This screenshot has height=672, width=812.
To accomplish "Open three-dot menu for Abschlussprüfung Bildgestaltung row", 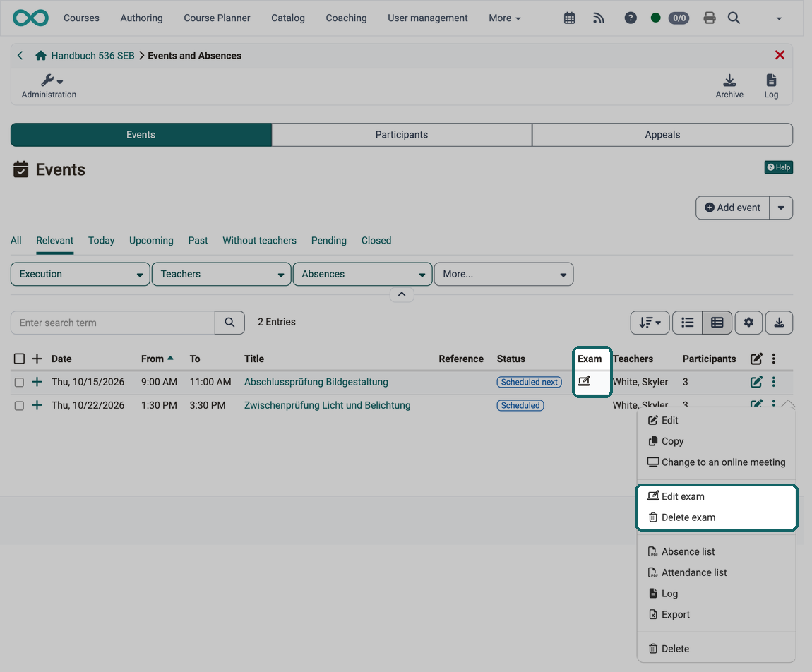I will click(x=774, y=382).
